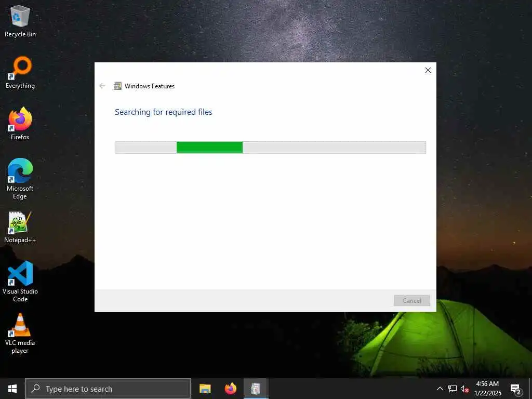Open the Windows Start menu
The image size is (532, 399).
pos(12,389)
